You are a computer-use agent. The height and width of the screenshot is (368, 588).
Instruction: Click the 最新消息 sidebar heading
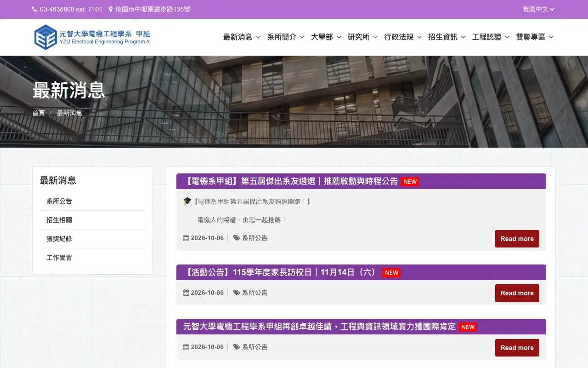tap(58, 180)
